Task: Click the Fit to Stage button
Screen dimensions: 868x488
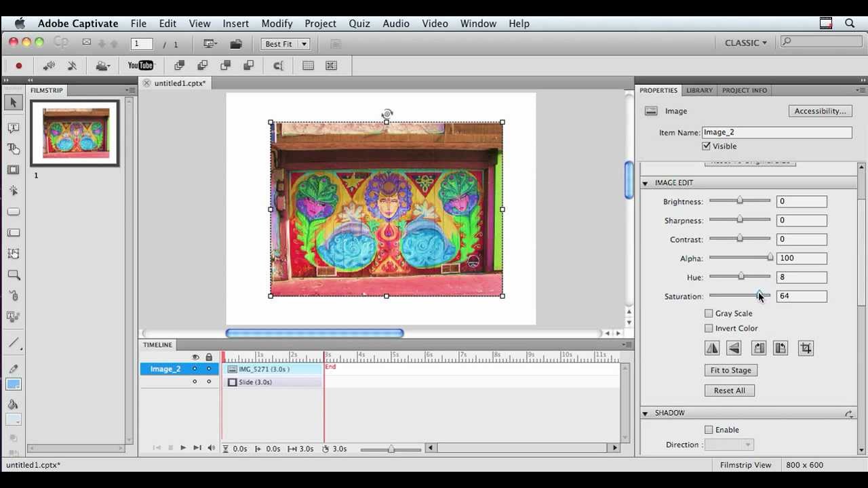Action: 731,371
